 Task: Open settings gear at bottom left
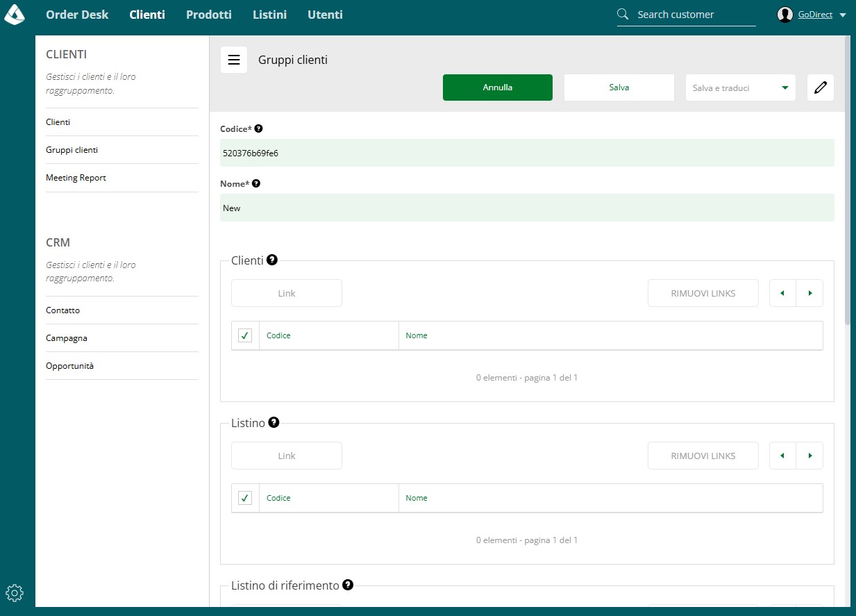coord(15,592)
